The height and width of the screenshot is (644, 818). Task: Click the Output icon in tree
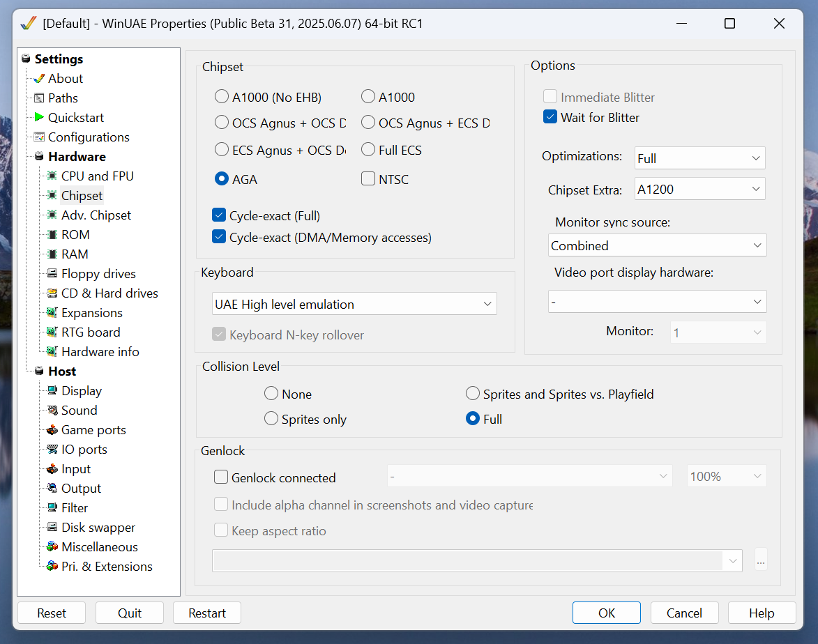(52, 488)
